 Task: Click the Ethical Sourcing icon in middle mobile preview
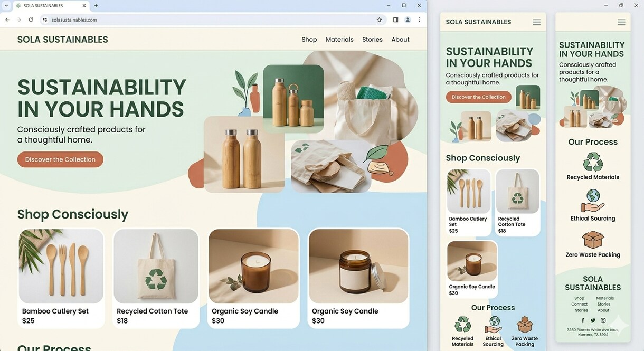(x=494, y=325)
